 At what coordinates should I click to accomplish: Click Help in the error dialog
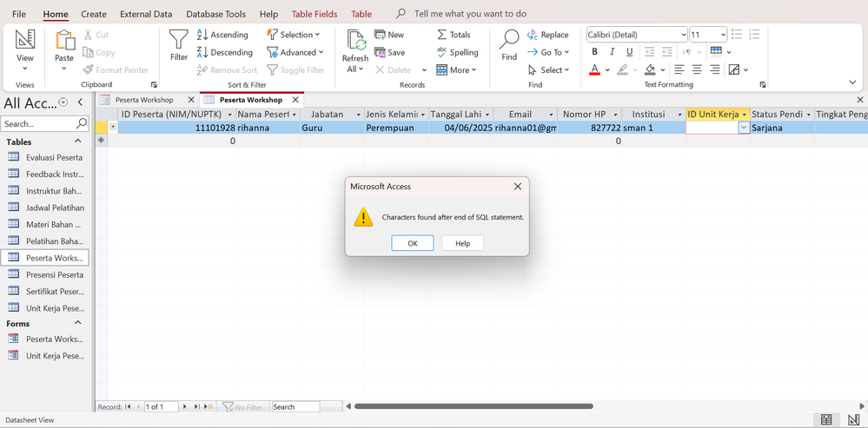point(463,243)
